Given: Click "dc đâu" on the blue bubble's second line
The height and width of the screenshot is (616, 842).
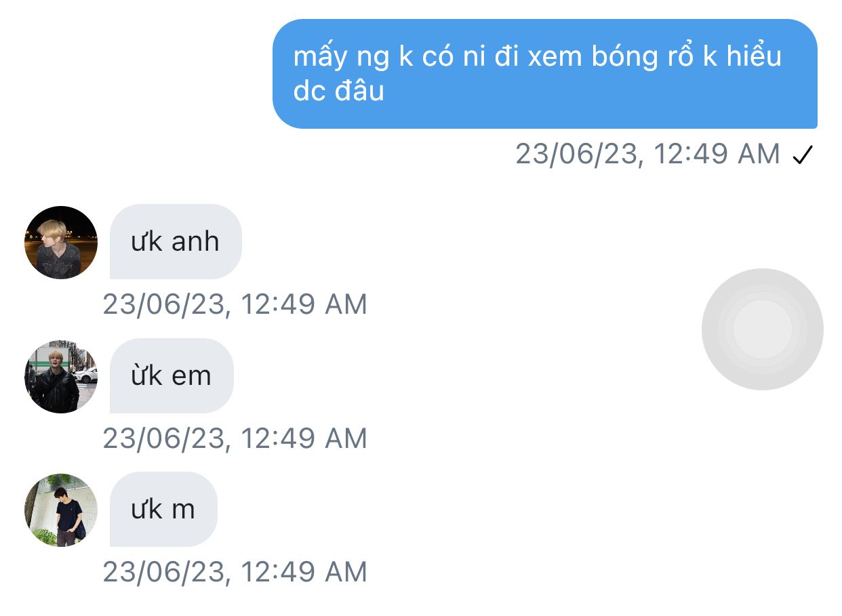Looking at the screenshot, I should click(338, 91).
